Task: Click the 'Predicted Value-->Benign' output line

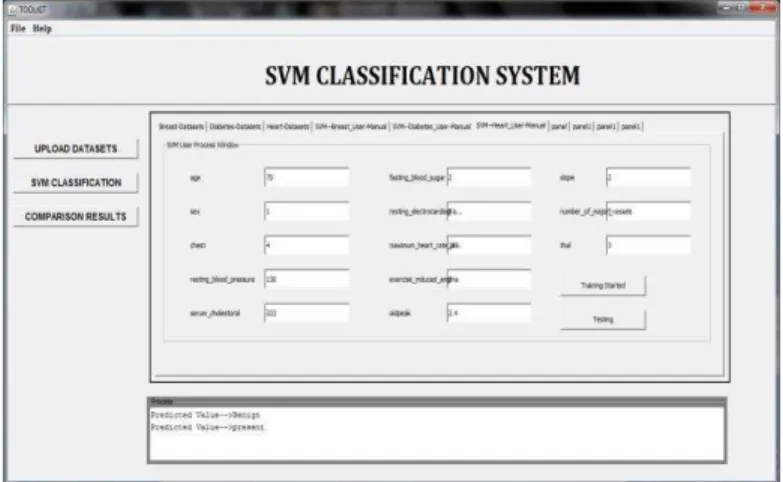Action: 205,415
